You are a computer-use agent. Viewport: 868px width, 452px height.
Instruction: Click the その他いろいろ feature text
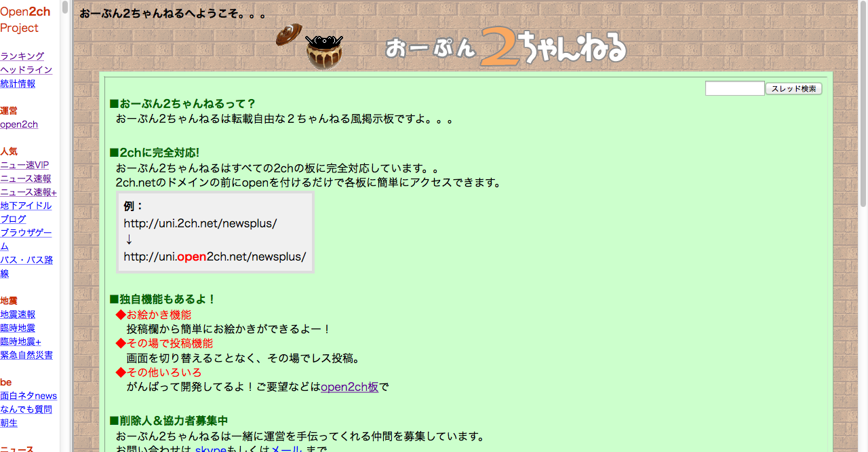click(x=159, y=373)
